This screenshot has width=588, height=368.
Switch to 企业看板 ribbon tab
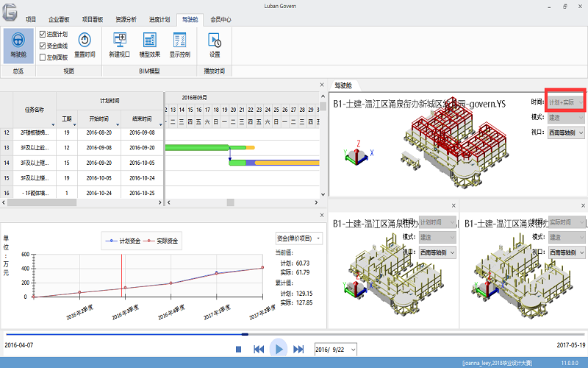pyautogui.click(x=59, y=20)
